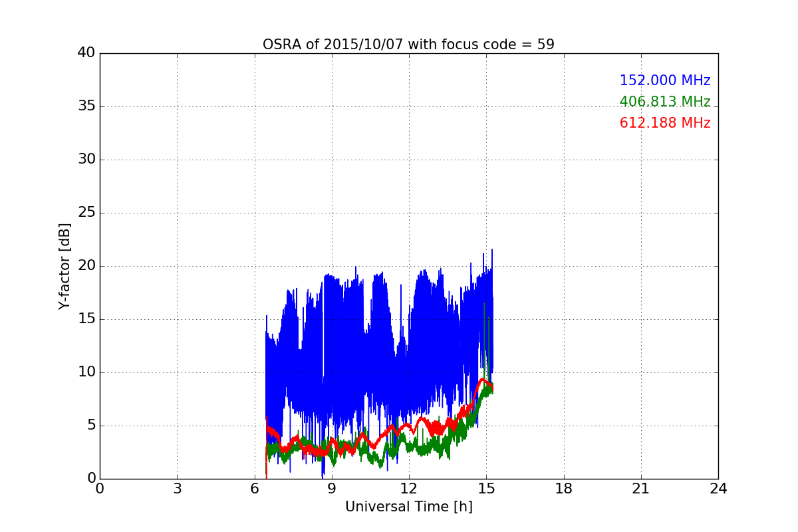Click y-axis tick label 10
The height and width of the screenshot is (532, 798).
coord(86,372)
